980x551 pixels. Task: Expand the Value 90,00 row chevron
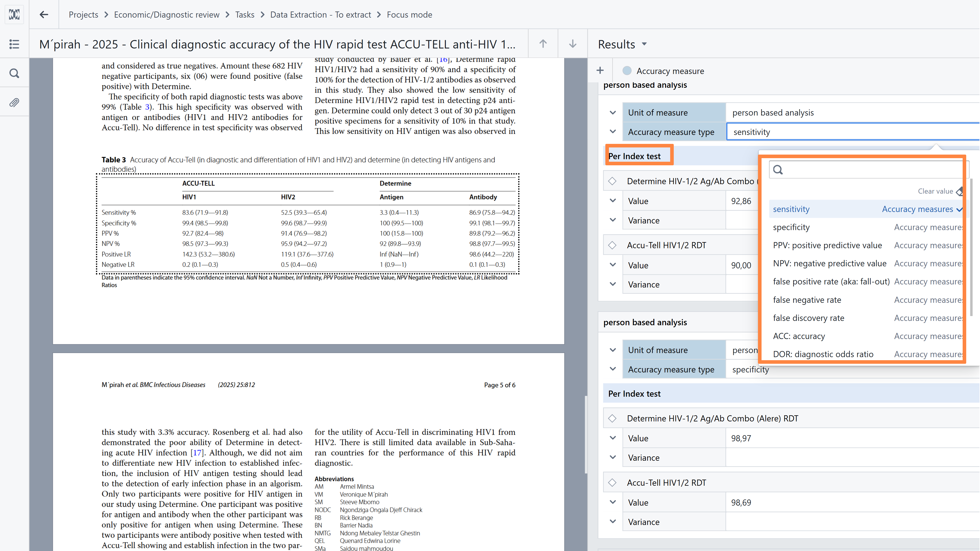[x=612, y=265]
